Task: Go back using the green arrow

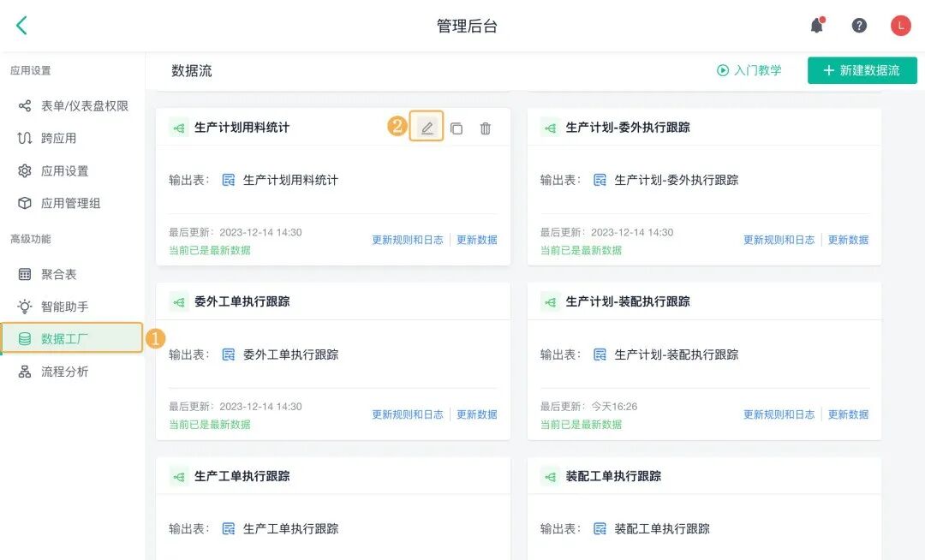Action: point(21,26)
